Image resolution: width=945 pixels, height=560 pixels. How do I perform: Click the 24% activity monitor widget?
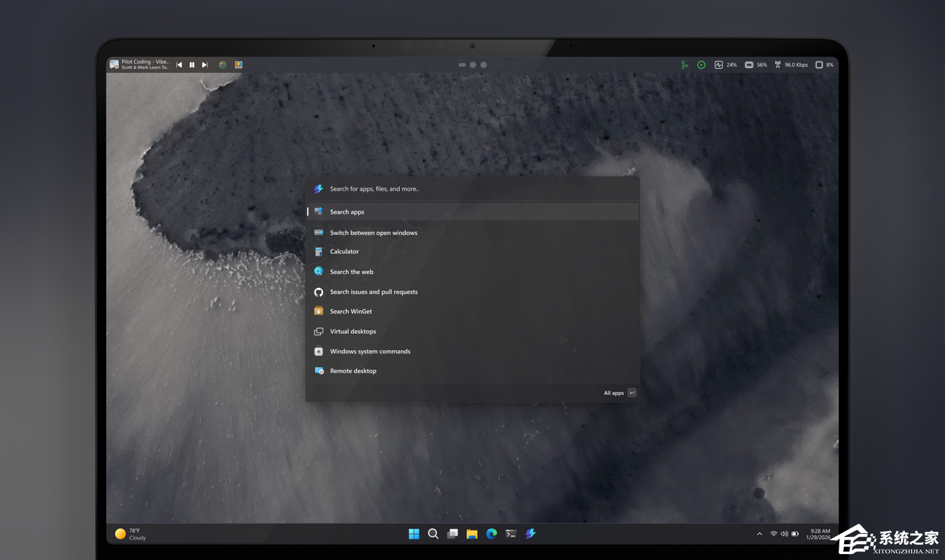(725, 65)
